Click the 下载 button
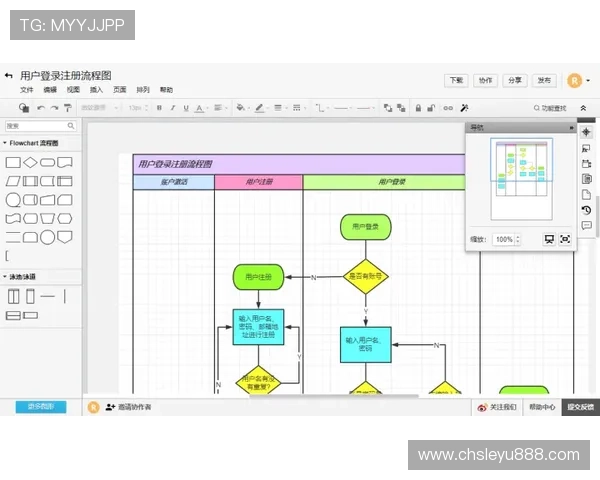The height and width of the screenshot is (480, 600). (456, 80)
